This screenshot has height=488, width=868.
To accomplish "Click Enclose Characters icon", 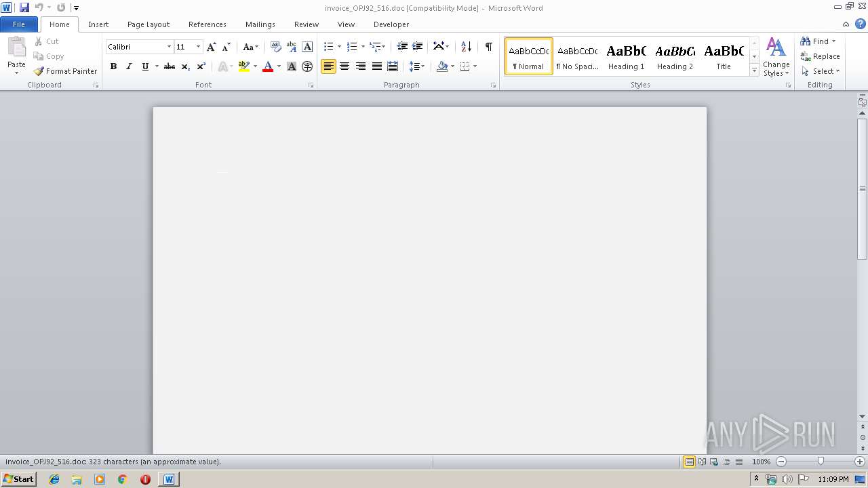I will pos(307,66).
